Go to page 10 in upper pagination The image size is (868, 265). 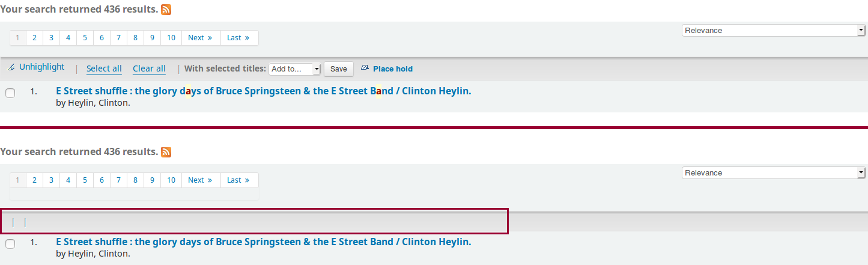pos(171,38)
